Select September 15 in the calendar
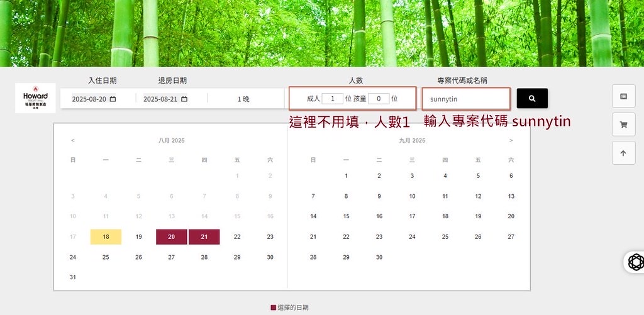Image resolution: width=644 pixels, height=315 pixels. click(x=346, y=216)
